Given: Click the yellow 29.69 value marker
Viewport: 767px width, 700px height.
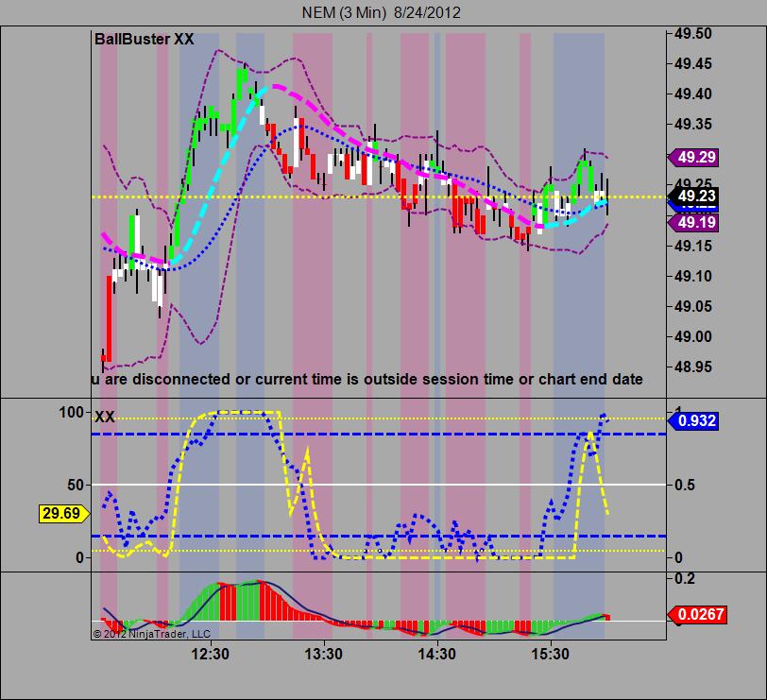Looking at the screenshot, I should click(64, 514).
